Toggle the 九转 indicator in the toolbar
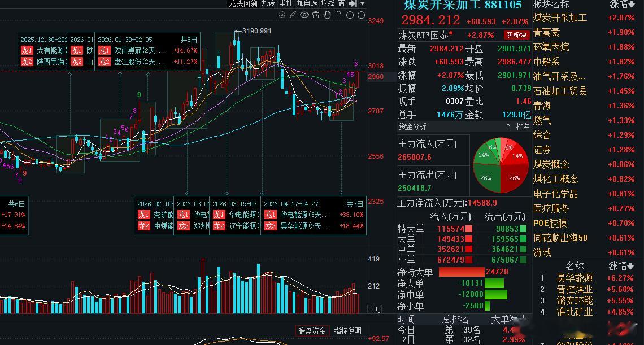 click(x=267, y=3)
